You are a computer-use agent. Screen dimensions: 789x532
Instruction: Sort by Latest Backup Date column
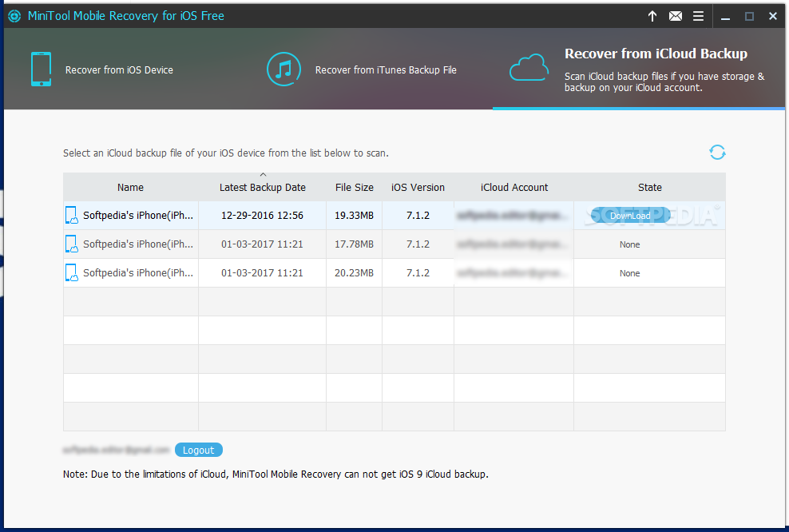click(x=262, y=187)
